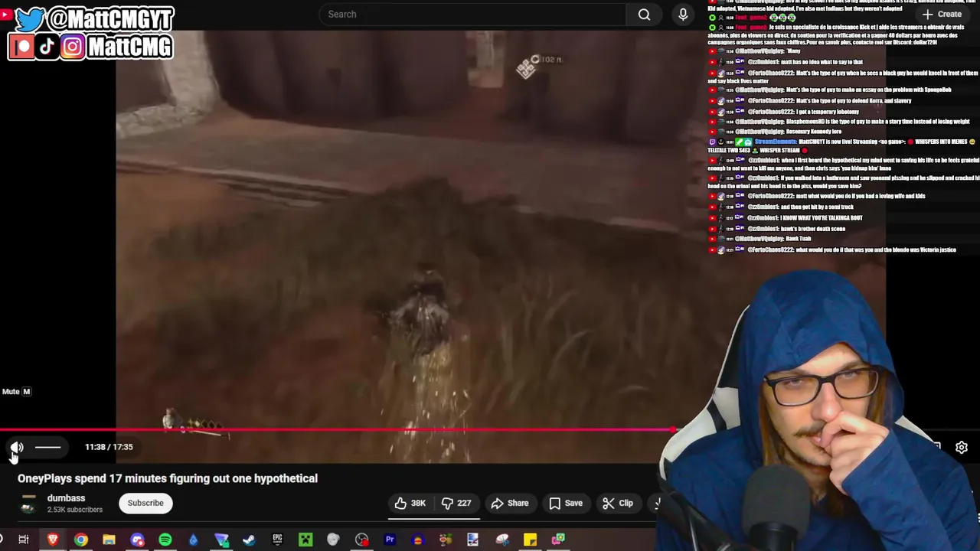Click the 11:38 / 17:35 time display
This screenshot has width=980, height=551.
[x=109, y=447]
